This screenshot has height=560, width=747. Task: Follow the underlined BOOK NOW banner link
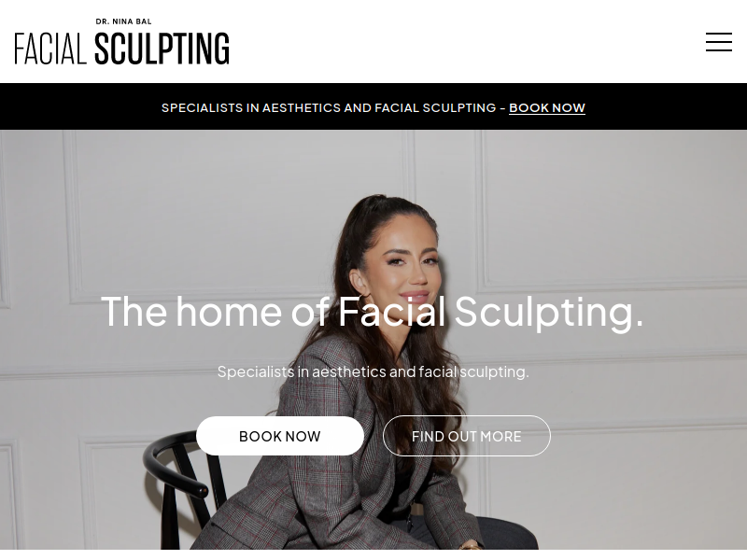click(x=547, y=107)
